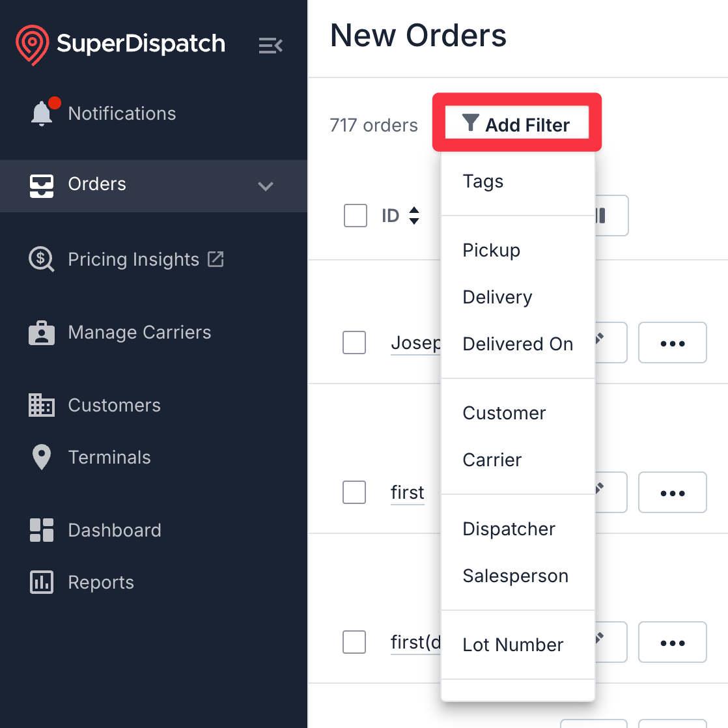The height and width of the screenshot is (728, 728).
Task: Open Notifications via the bell icon
Action: click(42, 113)
